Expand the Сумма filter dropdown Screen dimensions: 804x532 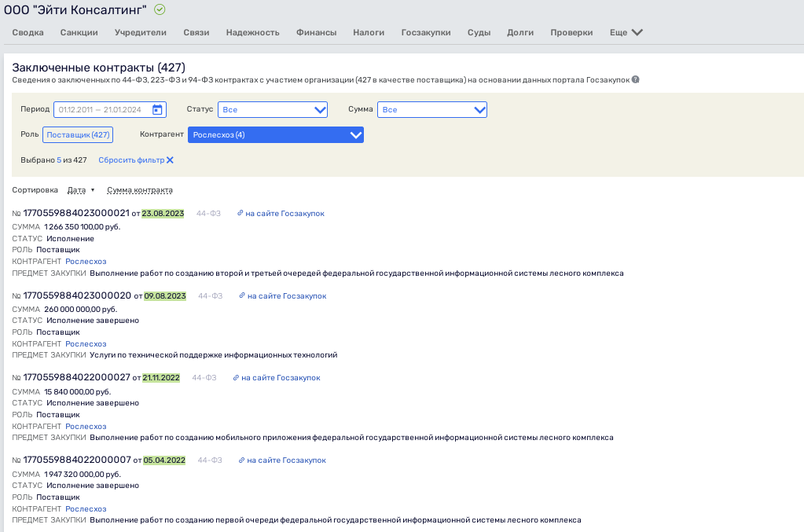[x=431, y=110]
